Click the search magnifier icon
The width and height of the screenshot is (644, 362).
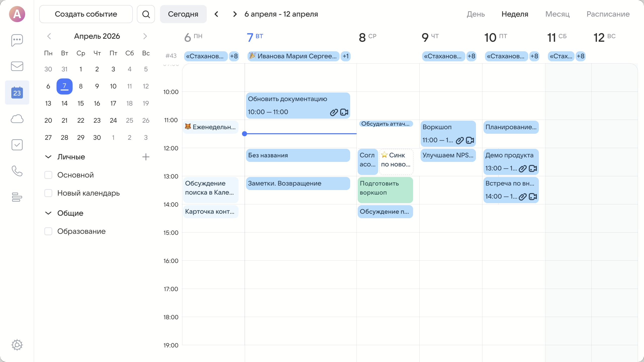(x=146, y=14)
